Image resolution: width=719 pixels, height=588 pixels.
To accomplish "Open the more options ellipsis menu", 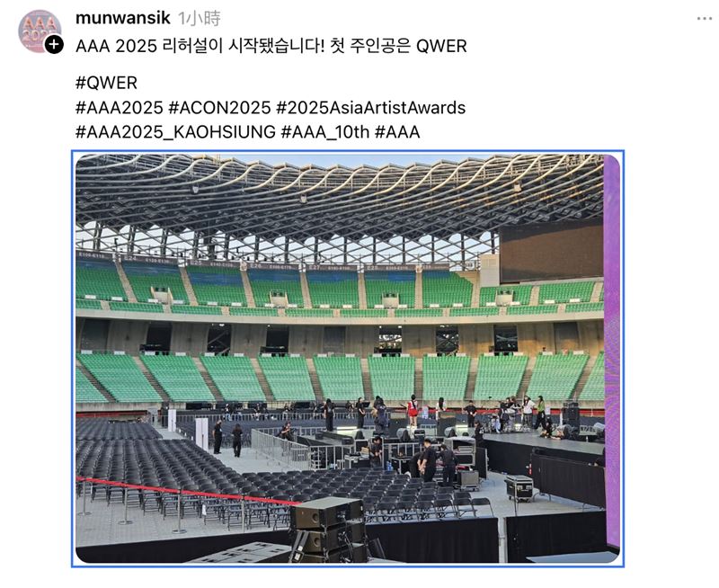I will 704,18.
